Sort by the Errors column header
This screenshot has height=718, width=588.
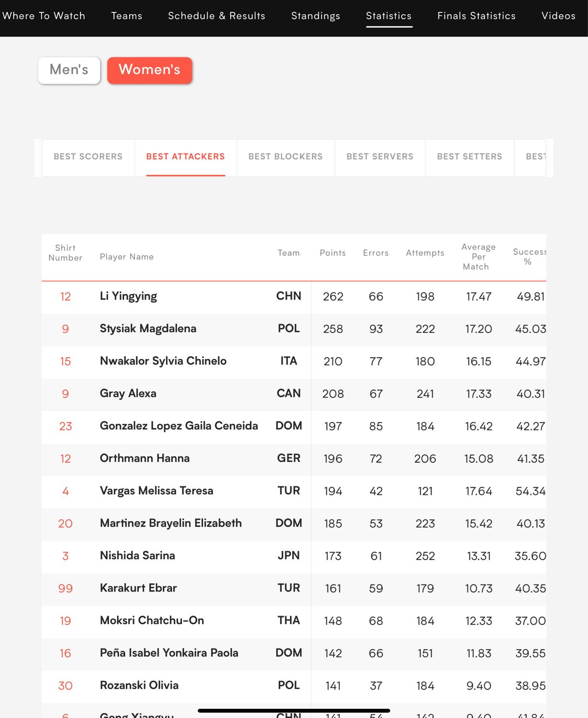point(376,253)
